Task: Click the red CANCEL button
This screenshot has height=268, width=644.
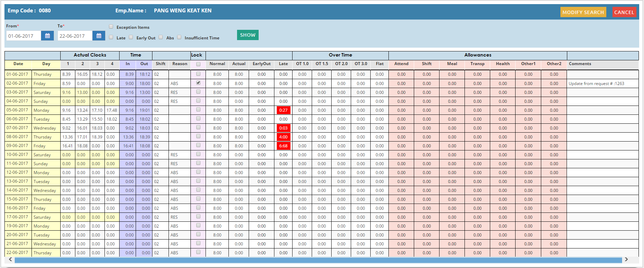Action: (x=624, y=12)
